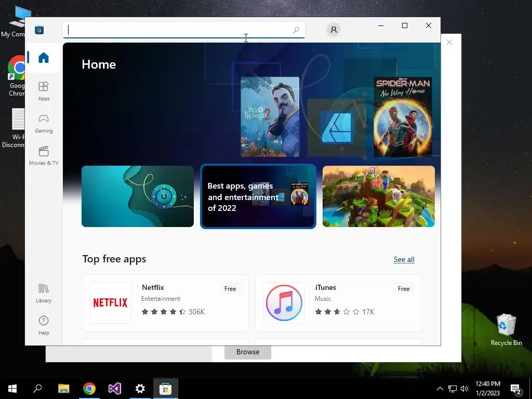Open taskbar search magnifier
Screen dimensions: 532x399
coord(37,389)
